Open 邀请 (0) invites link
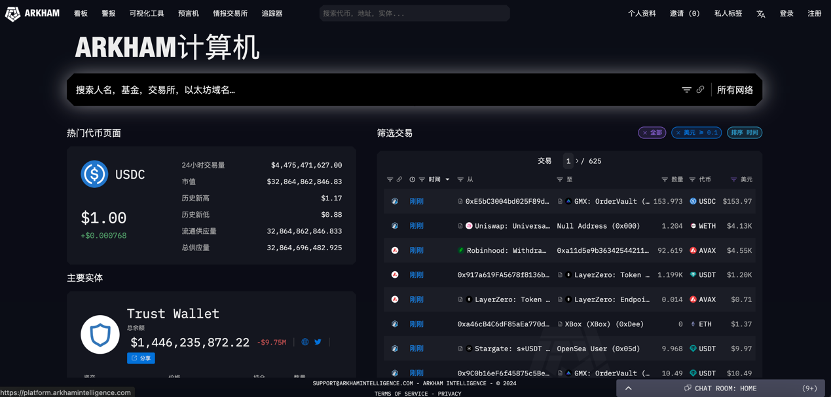832x398 pixels. 684,13
